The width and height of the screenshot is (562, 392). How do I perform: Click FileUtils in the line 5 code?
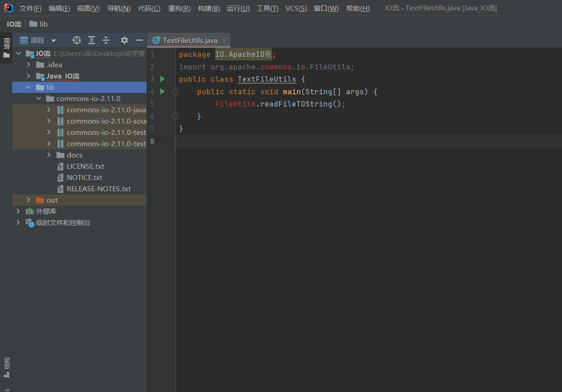click(235, 104)
